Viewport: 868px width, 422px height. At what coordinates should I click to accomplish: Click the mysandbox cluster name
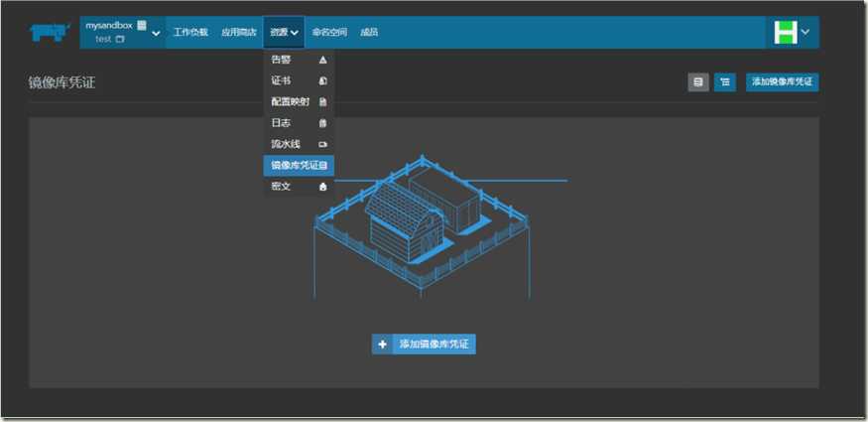point(109,26)
